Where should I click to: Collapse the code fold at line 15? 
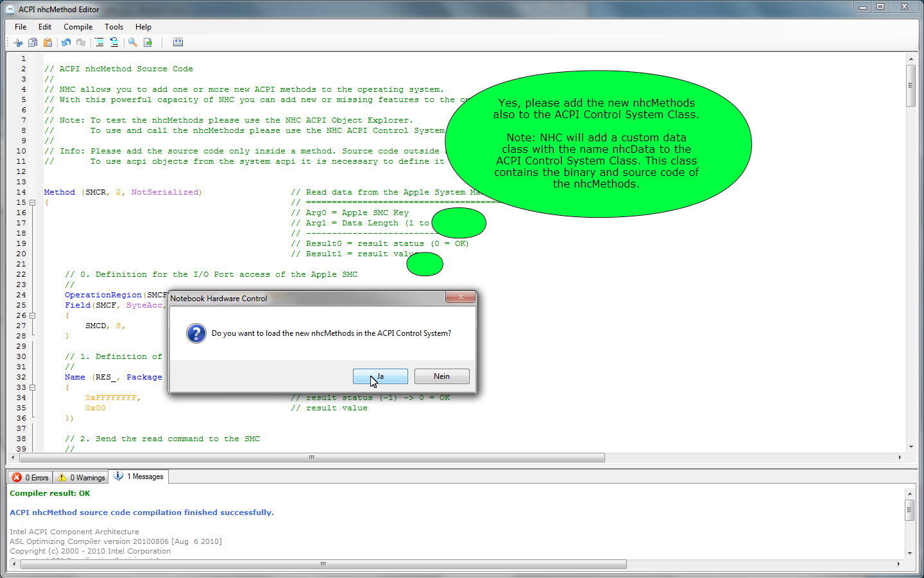click(x=32, y=202)
